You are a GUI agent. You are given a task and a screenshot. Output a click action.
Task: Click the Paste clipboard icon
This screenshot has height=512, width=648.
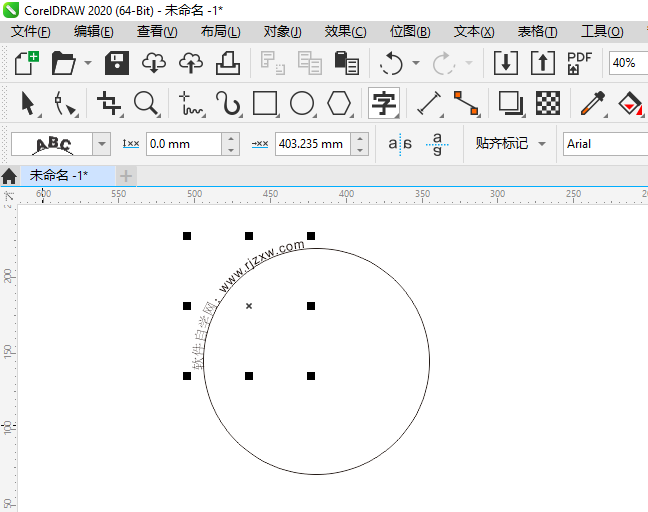click(346, 63)
